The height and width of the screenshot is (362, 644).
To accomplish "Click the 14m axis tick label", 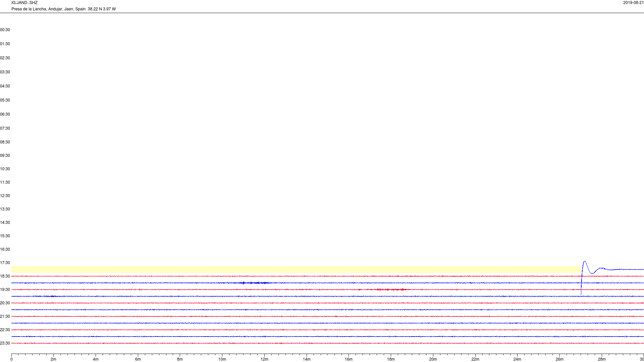I will pyautogui.click(x=307, y=359).
